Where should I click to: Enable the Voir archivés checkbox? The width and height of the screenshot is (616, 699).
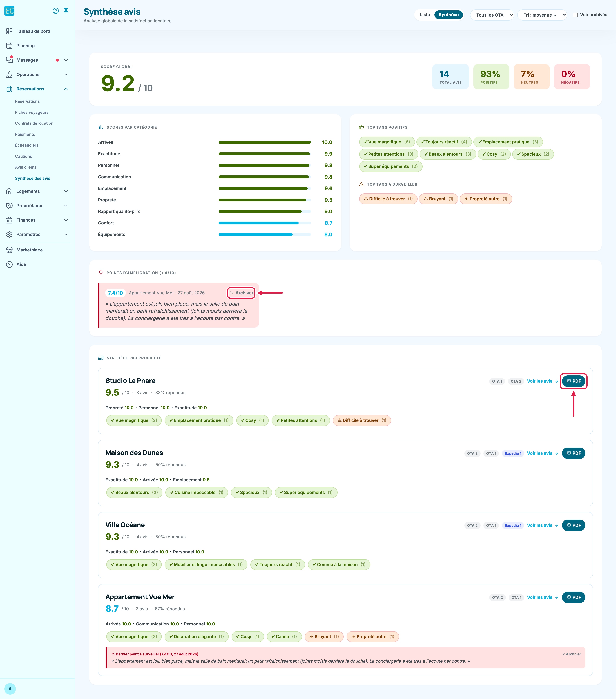pos(575,15)
